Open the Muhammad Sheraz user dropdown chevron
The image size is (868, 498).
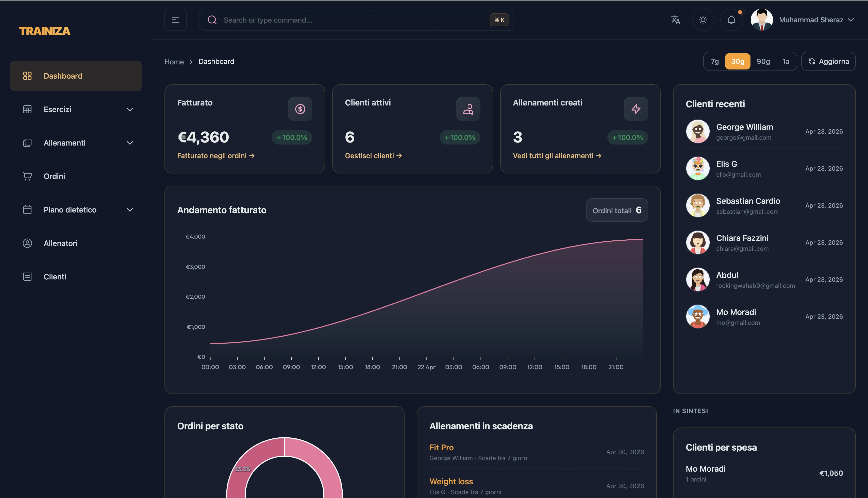coord(850,20)
